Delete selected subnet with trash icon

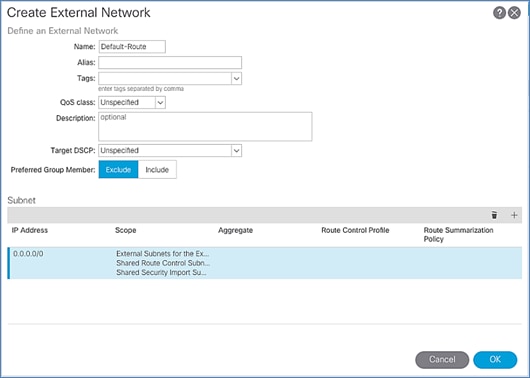[x=494, y=215]
